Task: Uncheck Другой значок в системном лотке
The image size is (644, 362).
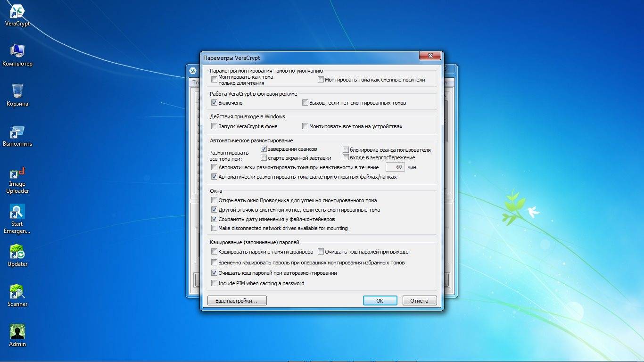Action: [x=215, y=210]
